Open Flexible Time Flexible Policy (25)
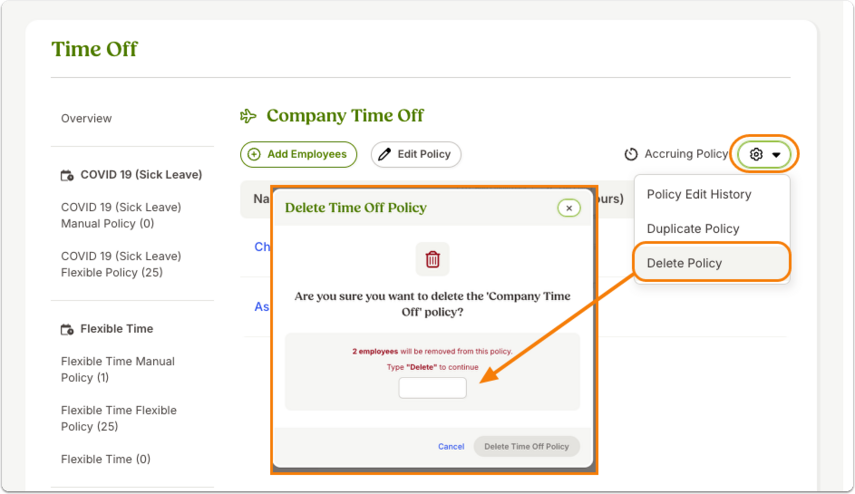The height and width of the screenshot is (494, 855). 119,418
